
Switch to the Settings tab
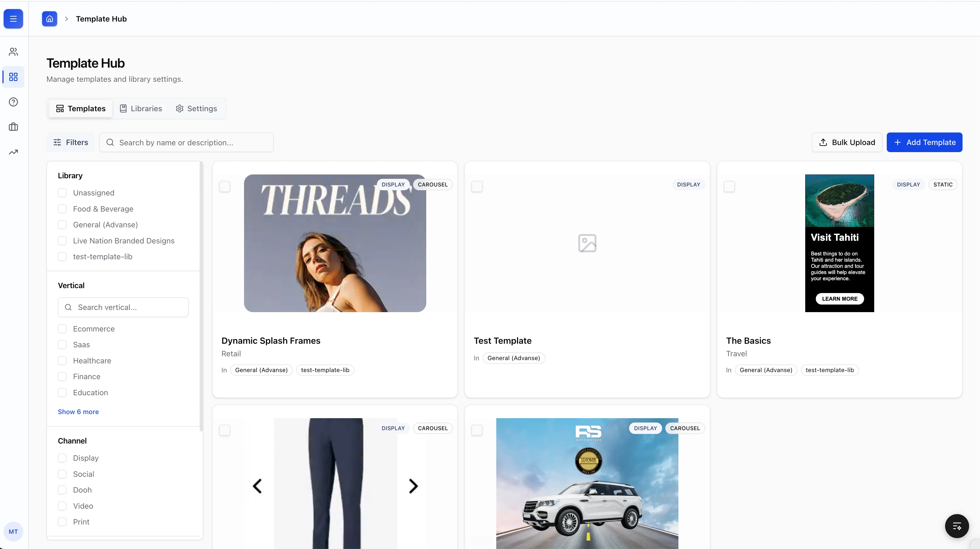pyautogui.click(x=196, y=109)
